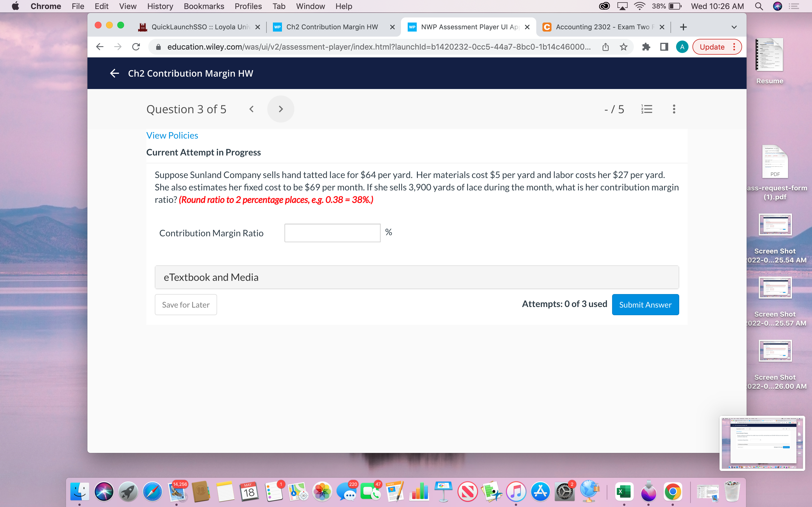
Task: Open Microsoft Excel from the Dock
Action: pos(624,491)
